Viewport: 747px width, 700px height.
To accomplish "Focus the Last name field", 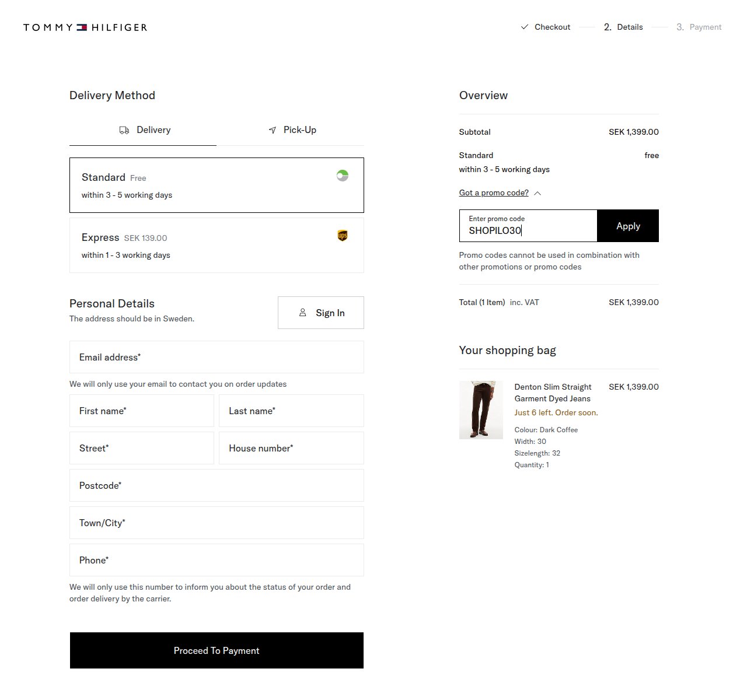I will point(291,411).
